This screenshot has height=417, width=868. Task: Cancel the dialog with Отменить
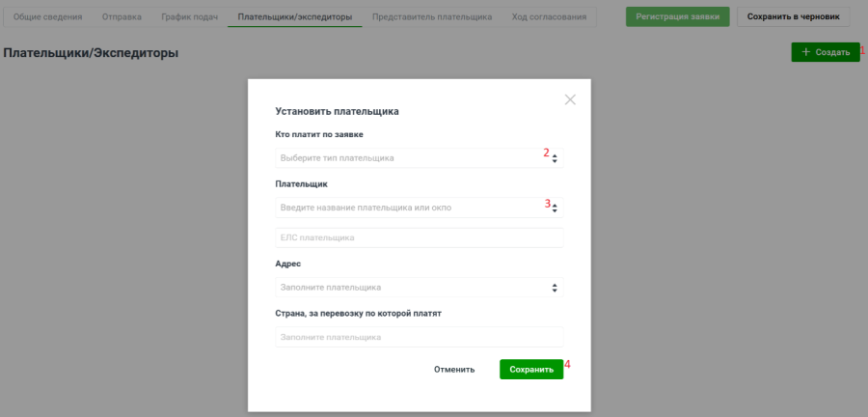click(x=454, y=370)
